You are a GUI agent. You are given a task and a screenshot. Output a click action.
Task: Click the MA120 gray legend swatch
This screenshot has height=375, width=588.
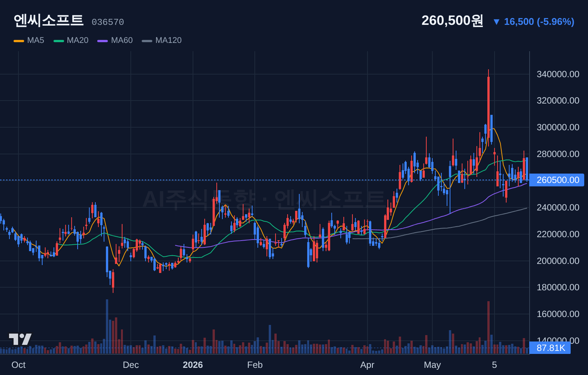[147, 41]
